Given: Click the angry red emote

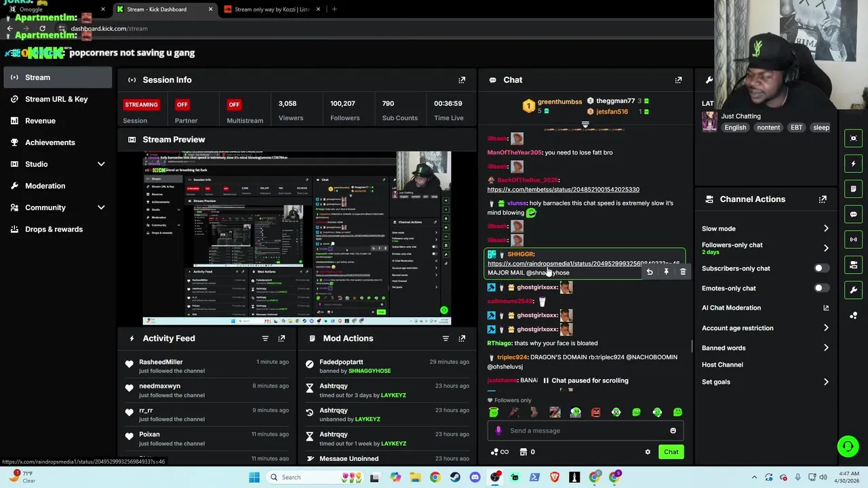Looking at the screenshot, I should pyautogui.click(x=595, y=412).
